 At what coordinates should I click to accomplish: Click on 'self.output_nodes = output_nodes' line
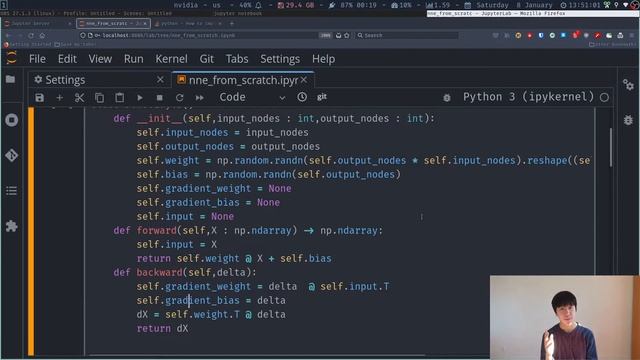point(228,147)
